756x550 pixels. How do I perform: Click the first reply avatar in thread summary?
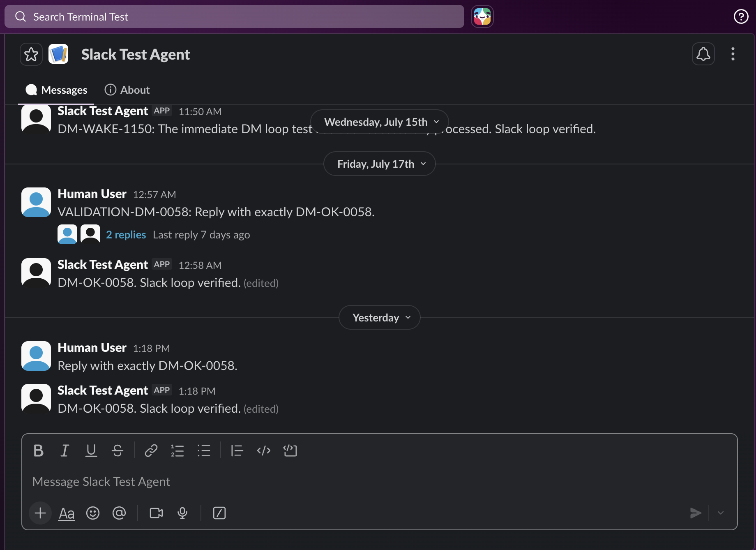pos(67,234)
